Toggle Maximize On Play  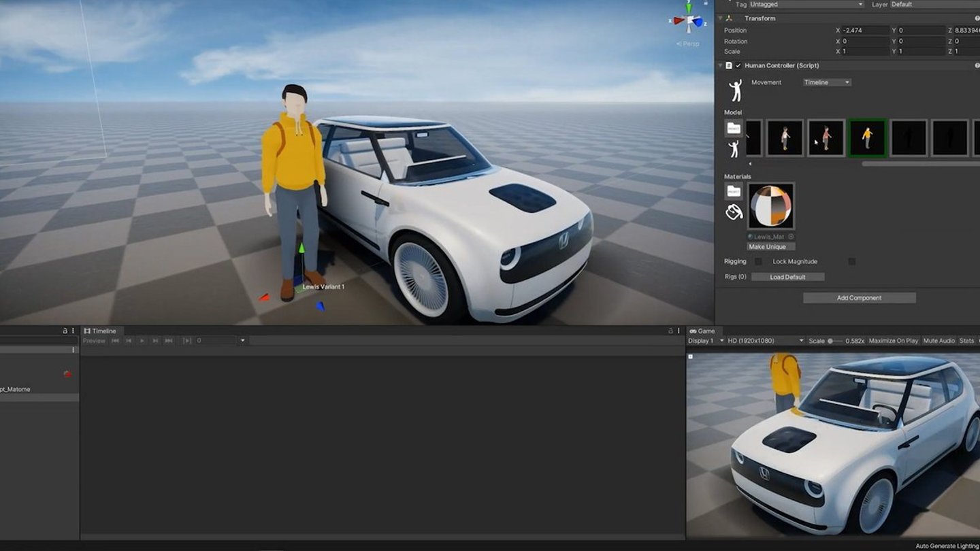[894, 340]
